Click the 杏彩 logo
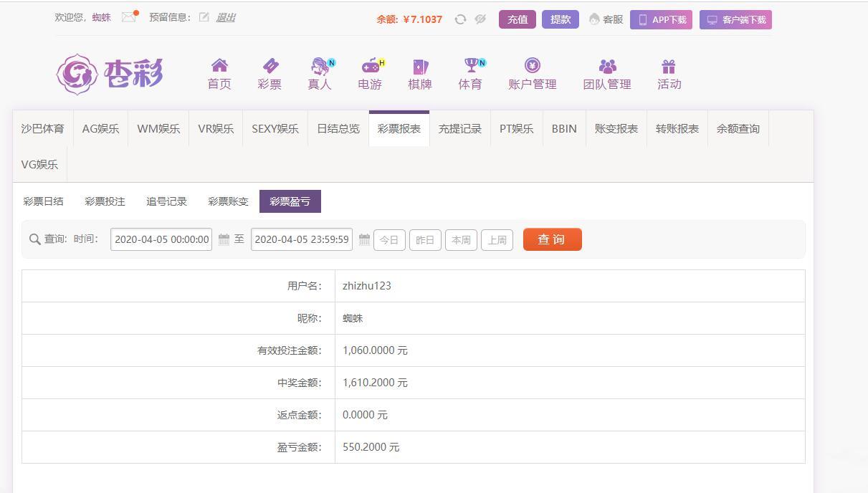Viewport: 868px width, 493px height. pos(110,74)
